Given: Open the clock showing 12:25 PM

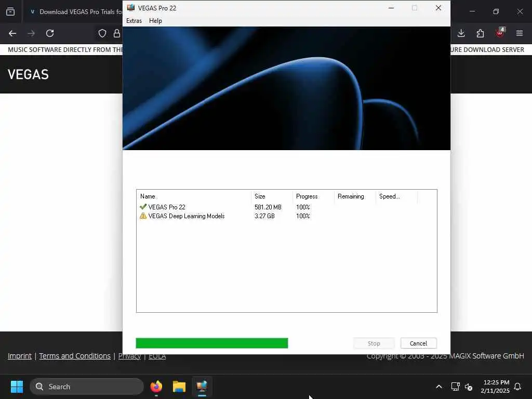Looking at the screenshot, I should pos(495,387).
